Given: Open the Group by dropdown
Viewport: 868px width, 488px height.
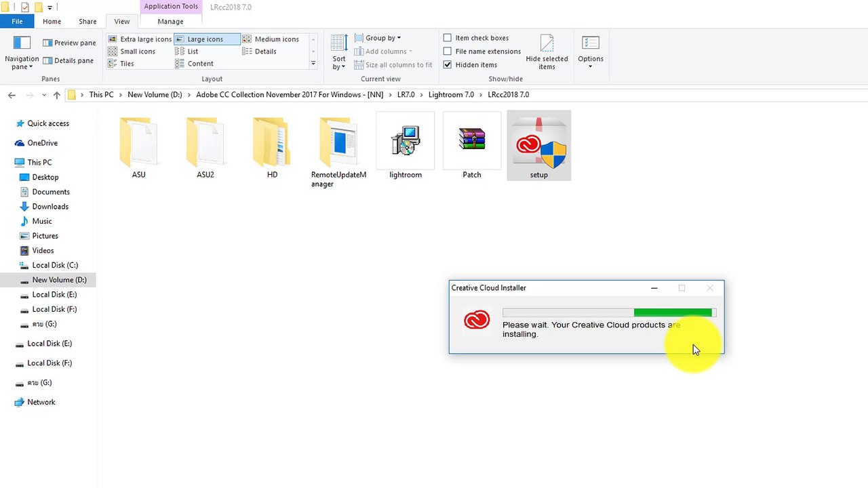Looking at the screenshot, I should (378, 38).
